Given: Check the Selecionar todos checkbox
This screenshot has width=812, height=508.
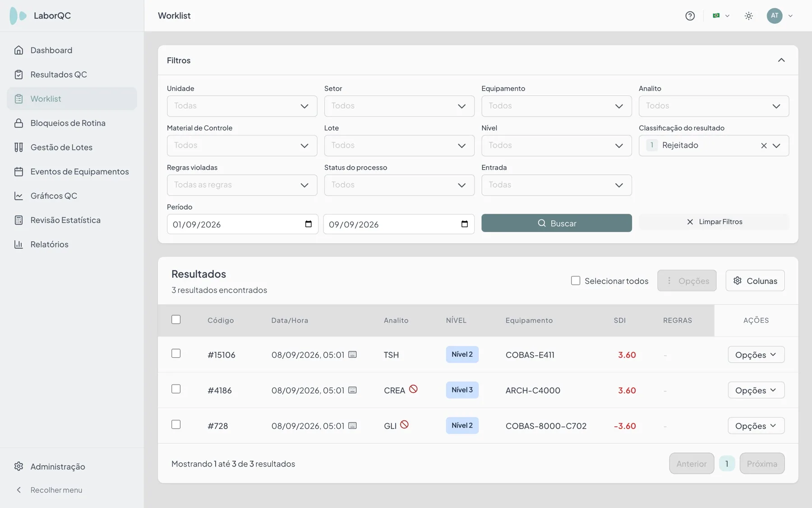Looking at the screenshot, I should (576, 281).
